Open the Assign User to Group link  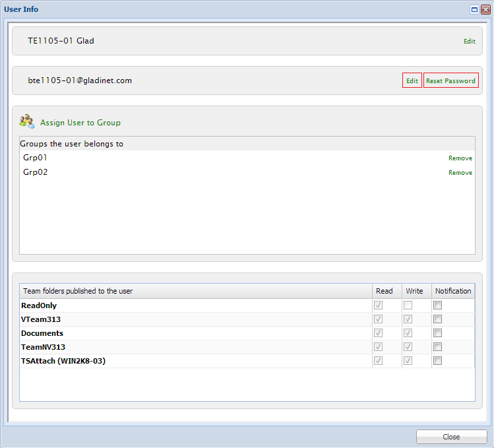tap(80, 123)
